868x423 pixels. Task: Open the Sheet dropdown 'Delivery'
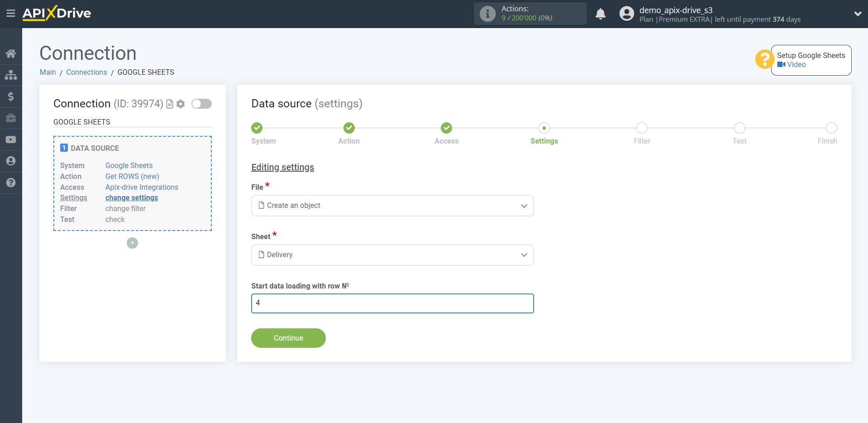(392, 255)
